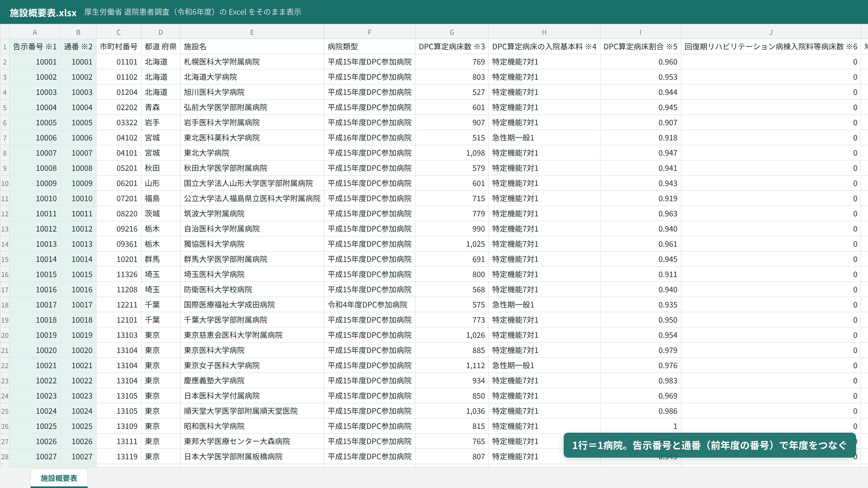Select cell 国際医療福祉大学成田病院
868x488 pixels.
252,305
